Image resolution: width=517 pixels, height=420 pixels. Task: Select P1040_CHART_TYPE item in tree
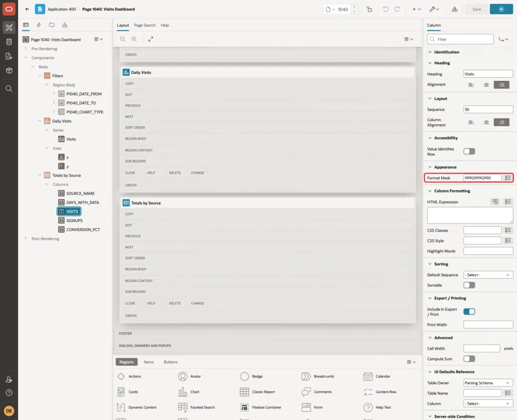click(85, 112)
